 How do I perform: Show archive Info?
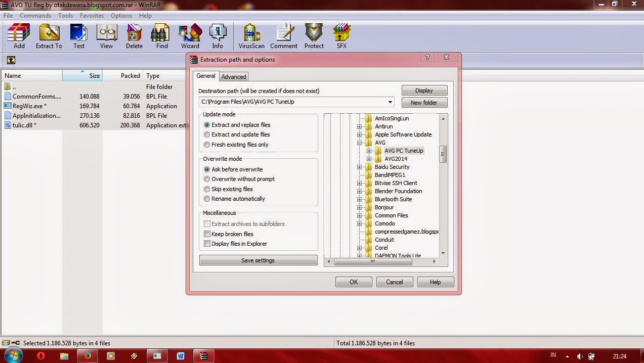218,36
